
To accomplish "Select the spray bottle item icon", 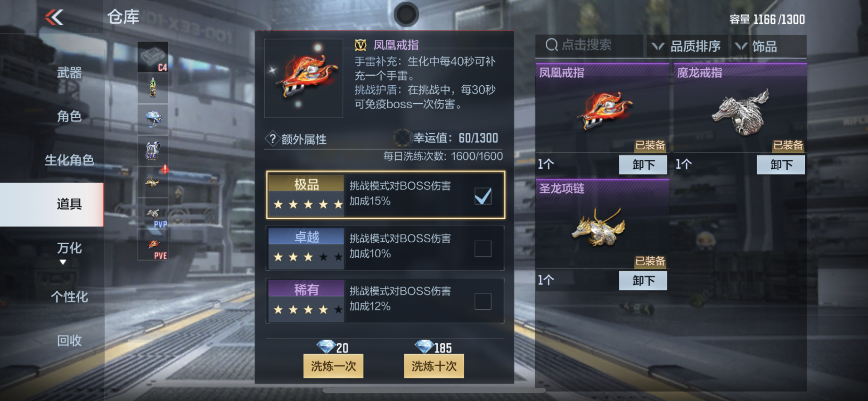I will tap(153, 88).
